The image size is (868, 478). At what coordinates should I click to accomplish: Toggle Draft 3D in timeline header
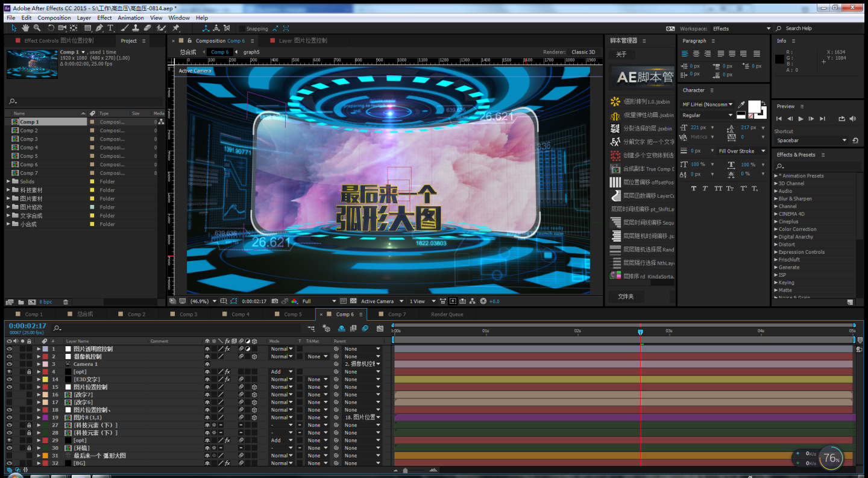pos(327,329)
